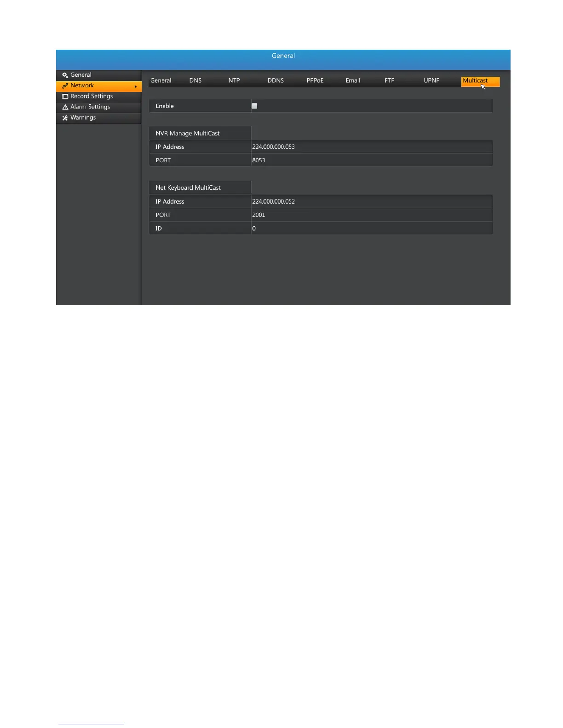Click the NVR Manage MultiCast heading
This screenshot has width=563, height=728.
coord(188,133)
